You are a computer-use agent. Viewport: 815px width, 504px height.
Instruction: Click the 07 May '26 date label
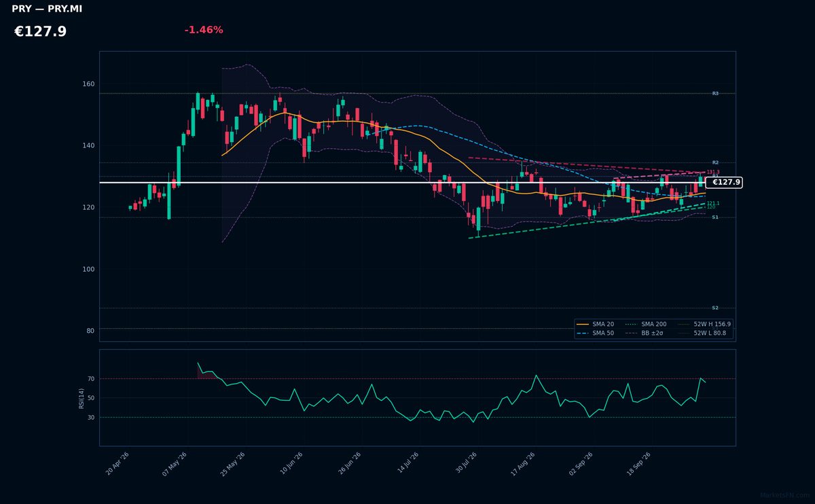coord(175,463)
